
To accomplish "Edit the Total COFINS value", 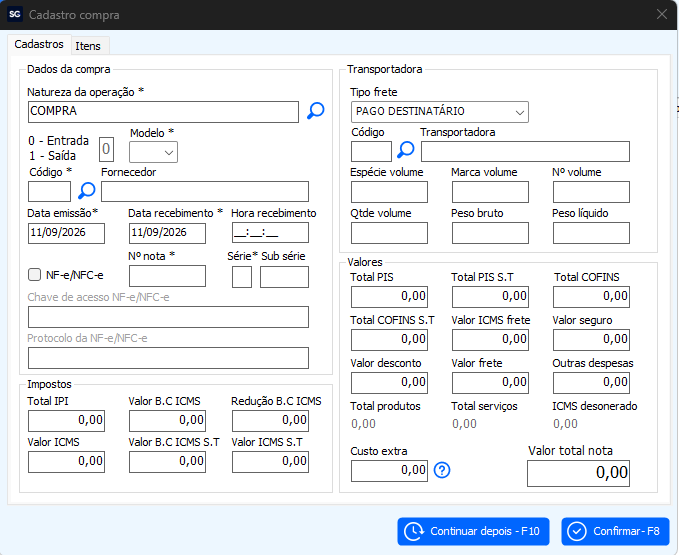I will (591, 297).
